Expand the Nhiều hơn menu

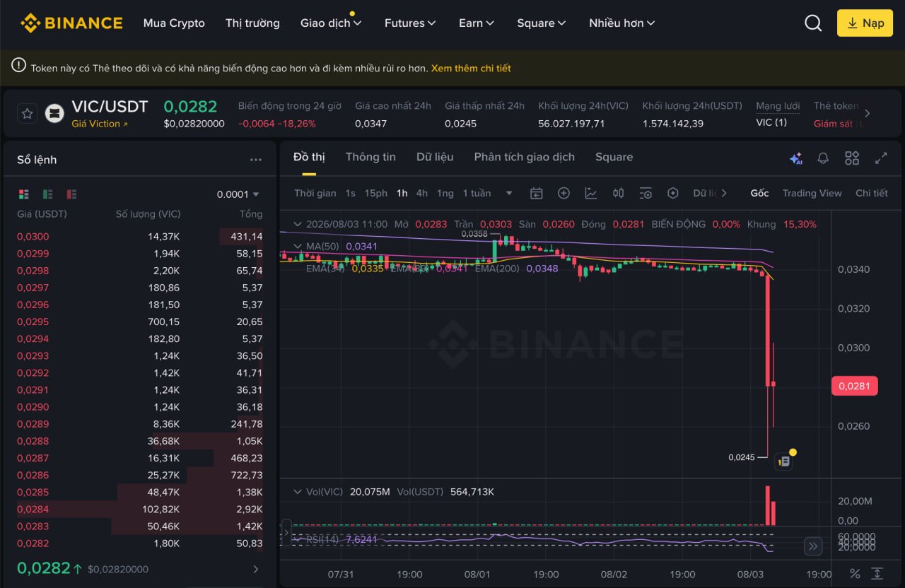[622, 23]
